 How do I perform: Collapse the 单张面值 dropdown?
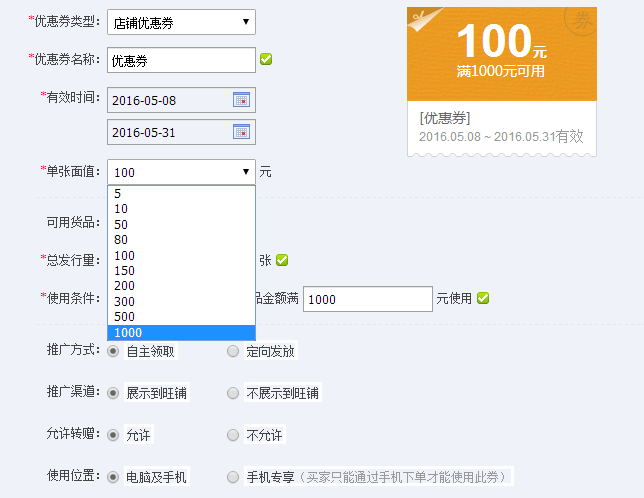[181, 172]
